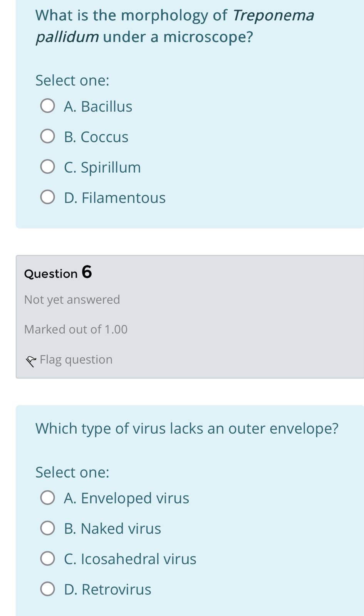Click the virus envelope question text
364x616 pixels.
pos(187,428)
